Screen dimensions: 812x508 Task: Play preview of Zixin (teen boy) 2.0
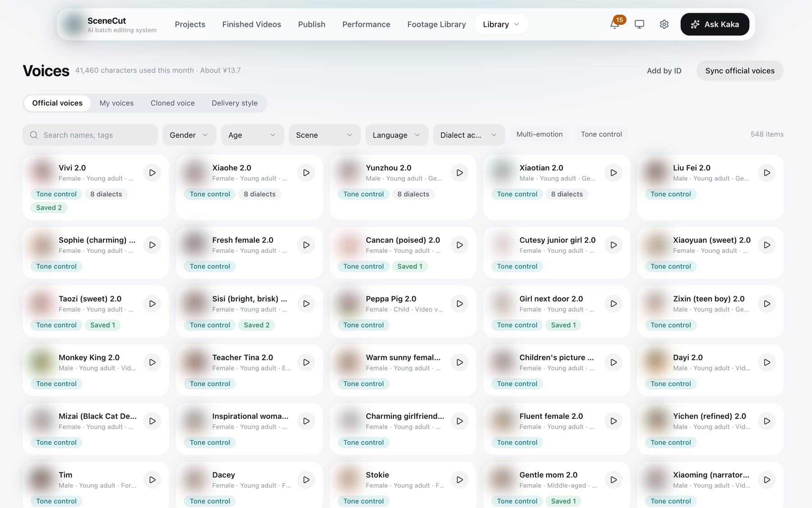(767, 303)
